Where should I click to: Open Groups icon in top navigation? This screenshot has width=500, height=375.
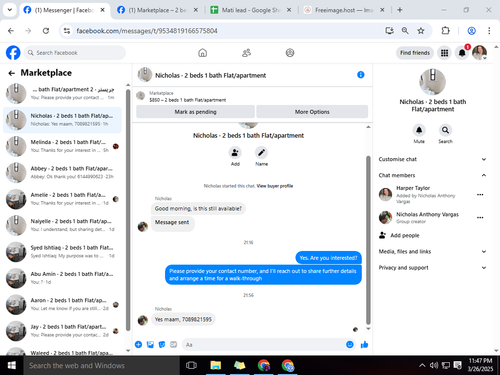click(290, 53)
